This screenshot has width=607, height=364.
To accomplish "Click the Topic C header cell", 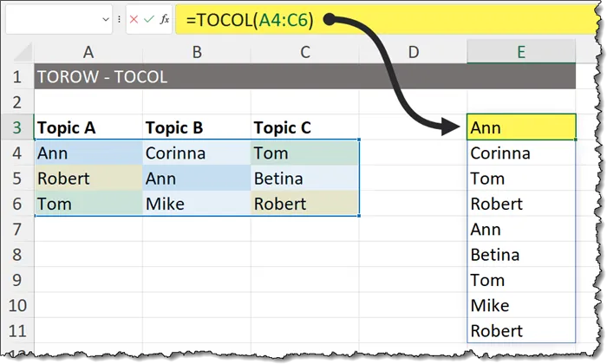I will 305,128.
